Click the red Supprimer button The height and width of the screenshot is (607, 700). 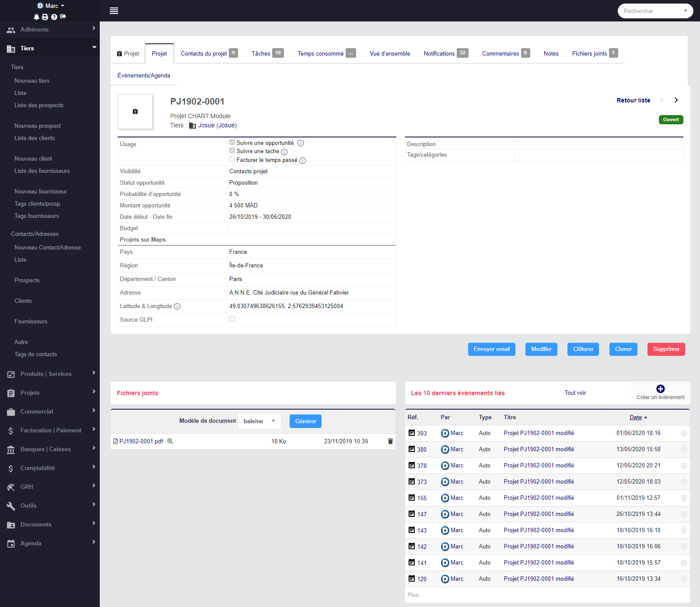coord(666,349)
